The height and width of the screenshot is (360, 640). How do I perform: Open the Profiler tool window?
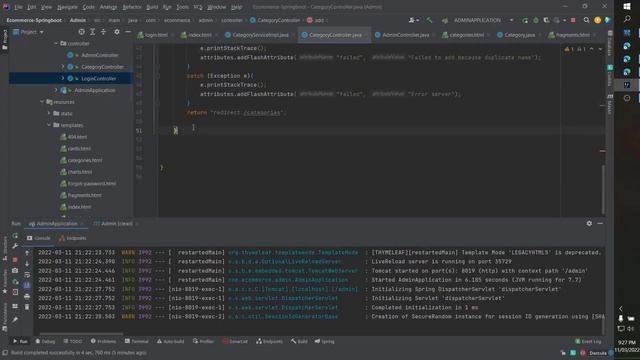click(x=203, y=341)
